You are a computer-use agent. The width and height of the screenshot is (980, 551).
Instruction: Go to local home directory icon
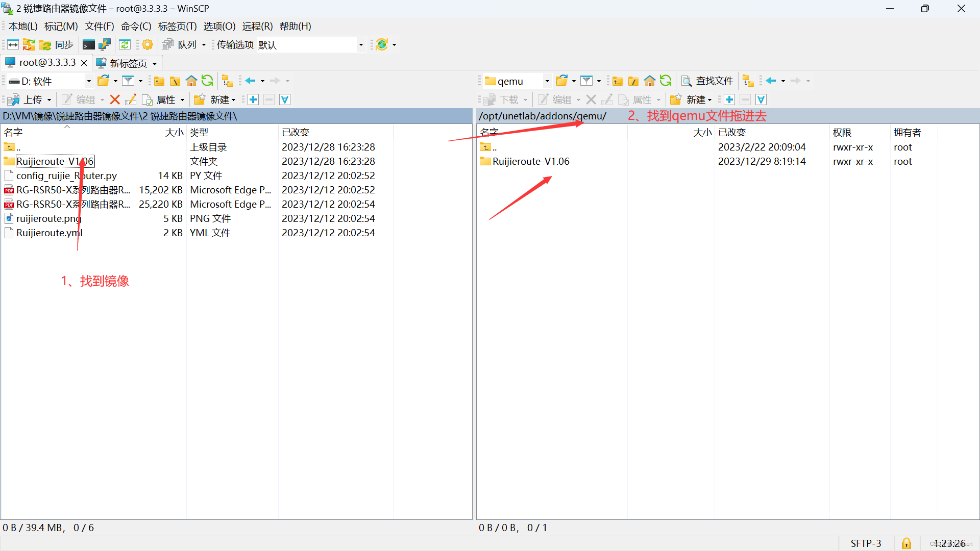pos(191,81)
